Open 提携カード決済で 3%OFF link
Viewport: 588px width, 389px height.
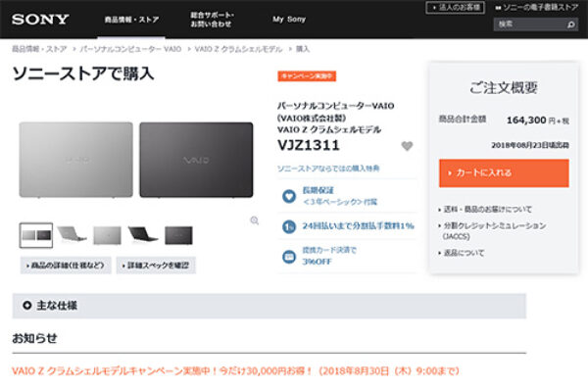[329, 256]
